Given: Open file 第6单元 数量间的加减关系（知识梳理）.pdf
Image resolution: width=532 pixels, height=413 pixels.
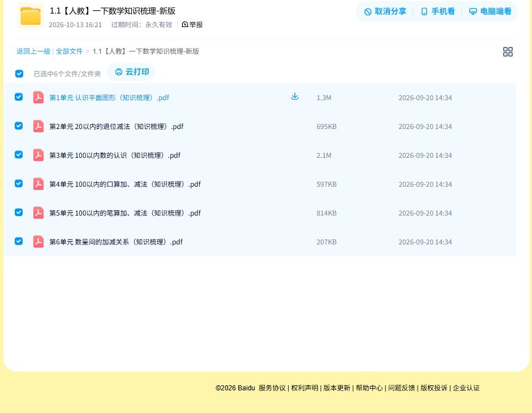Looking at the screenshot, I should [x=115, y=242].
